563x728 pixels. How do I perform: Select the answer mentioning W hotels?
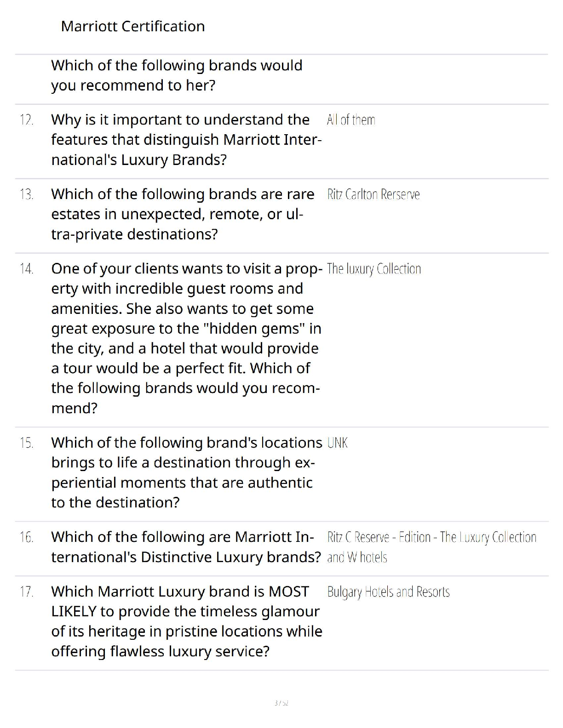pyautogui.click(x=431, y=547)
